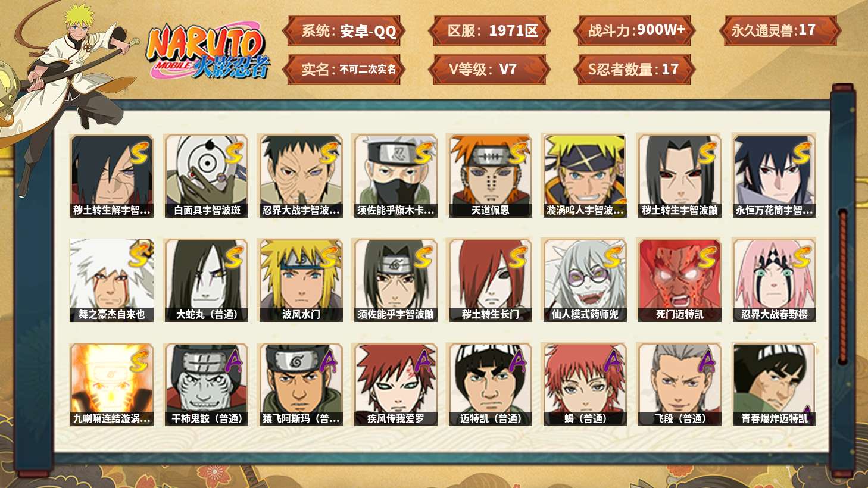
Task: Select 大蛇丸（普通）ninja card
Action: pos(206,280)
